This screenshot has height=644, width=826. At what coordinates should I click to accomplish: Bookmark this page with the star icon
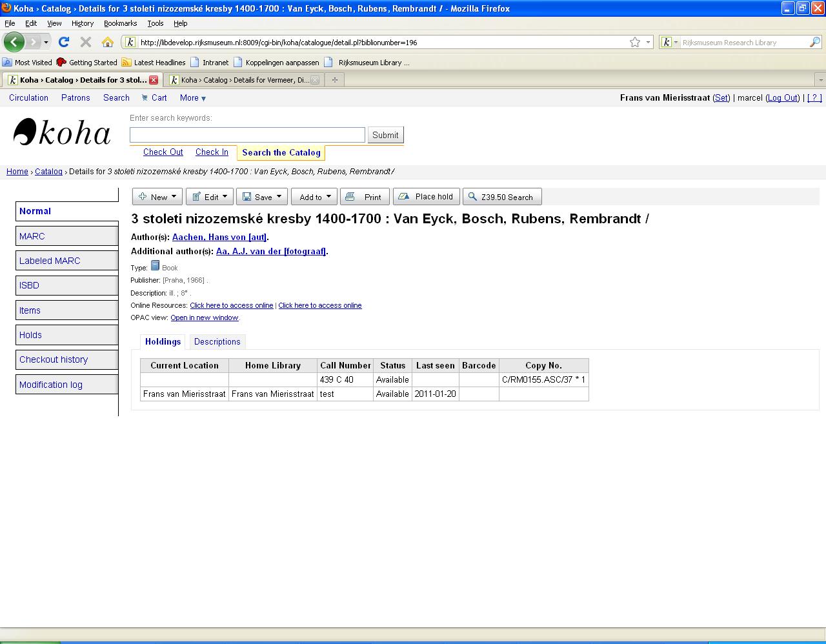(x=635, y=42)
